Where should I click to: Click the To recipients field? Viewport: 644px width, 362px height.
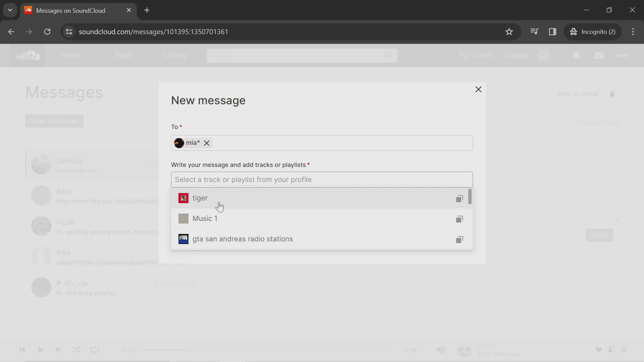[322, 143]
